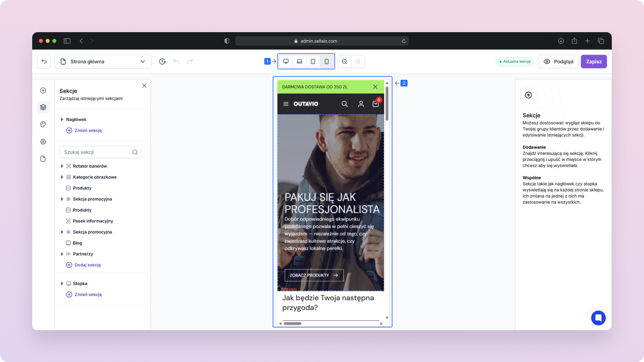Open the Strona główna page dropdown
Viewport: 644px width, 362px height.
pos(103,61)
